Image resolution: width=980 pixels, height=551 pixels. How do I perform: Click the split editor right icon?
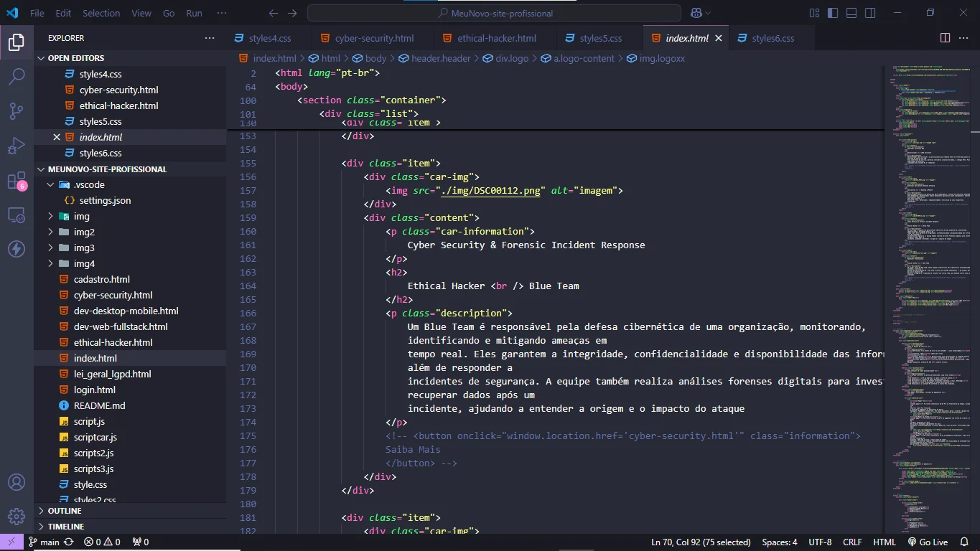[945, 38]
